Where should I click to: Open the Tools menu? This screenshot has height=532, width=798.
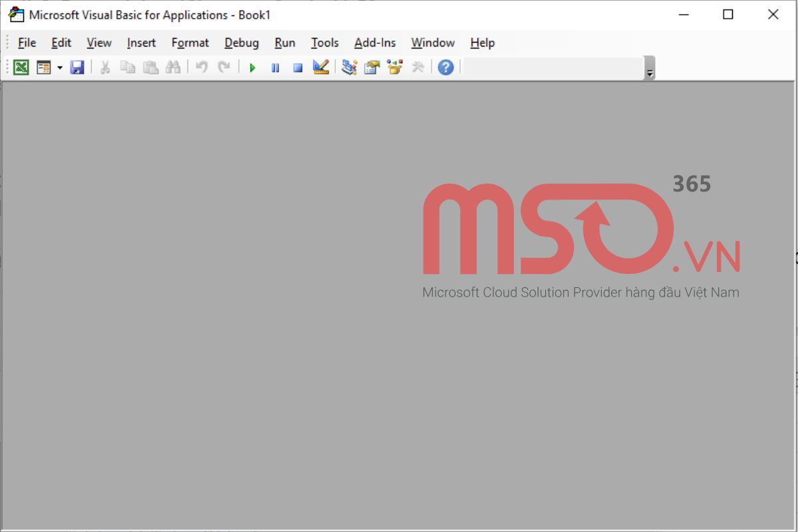[325, 43]
